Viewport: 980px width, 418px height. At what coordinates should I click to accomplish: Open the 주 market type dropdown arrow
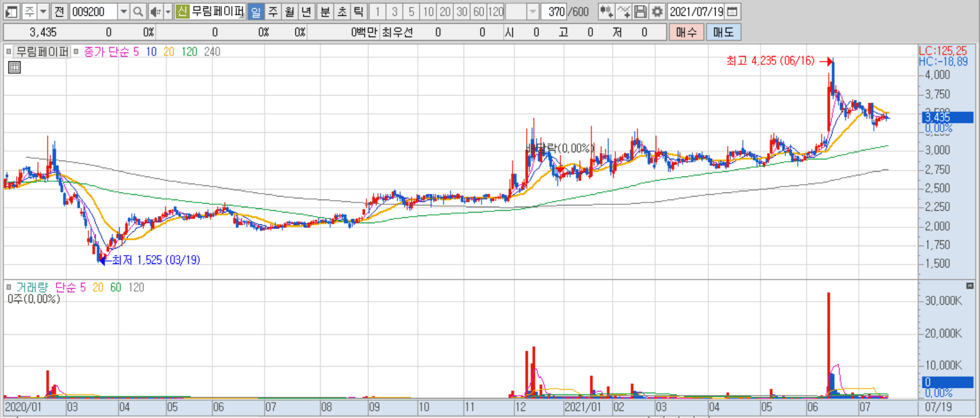click(x=43, y=11)
